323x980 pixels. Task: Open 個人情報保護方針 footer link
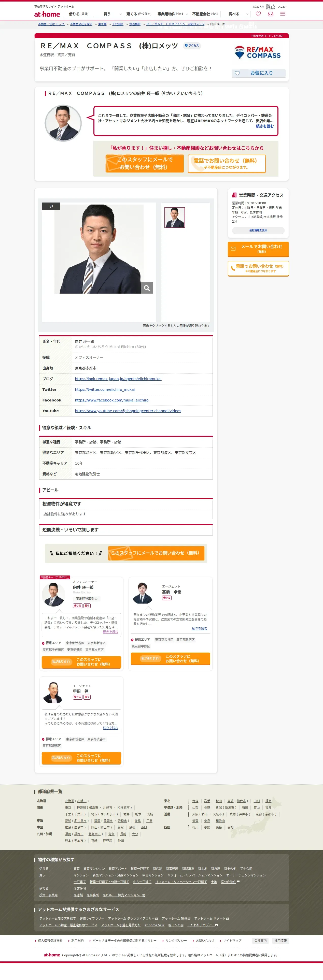point(50,940)
